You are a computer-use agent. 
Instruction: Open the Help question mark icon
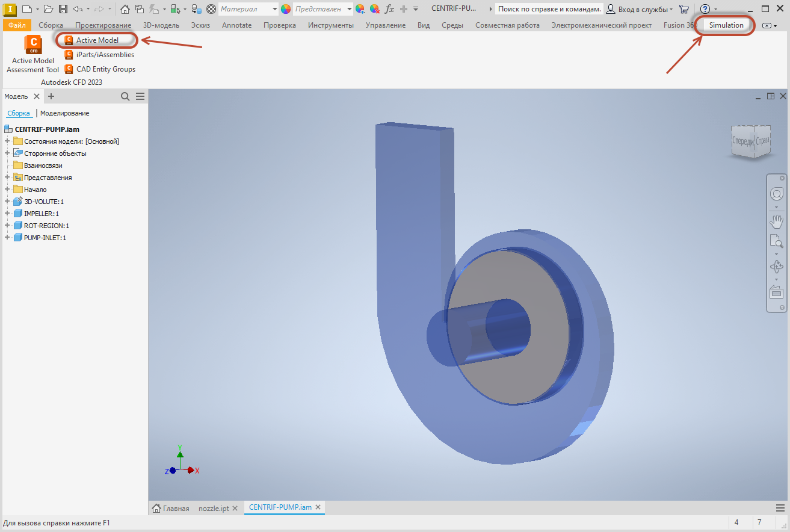pyautogui.click(x=705, y=9)
